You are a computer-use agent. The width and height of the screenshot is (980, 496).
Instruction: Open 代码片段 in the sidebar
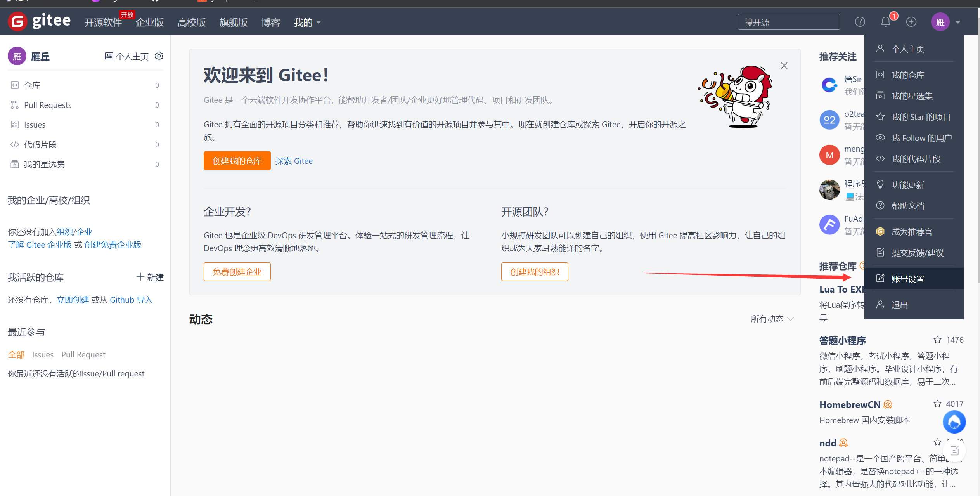(85, 144)
